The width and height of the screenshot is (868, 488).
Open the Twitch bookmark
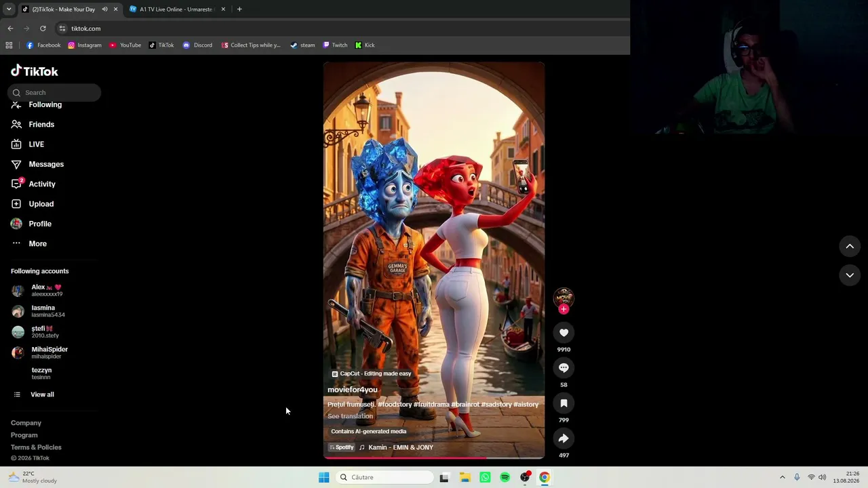pos(335,45)
